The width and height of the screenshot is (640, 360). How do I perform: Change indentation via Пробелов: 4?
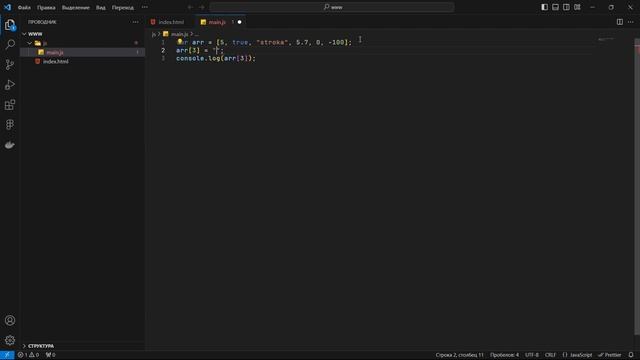coord(504,355)
